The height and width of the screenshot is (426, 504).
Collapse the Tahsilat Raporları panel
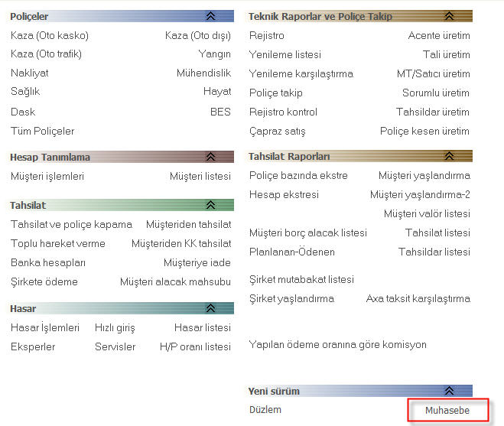(449, 157)
